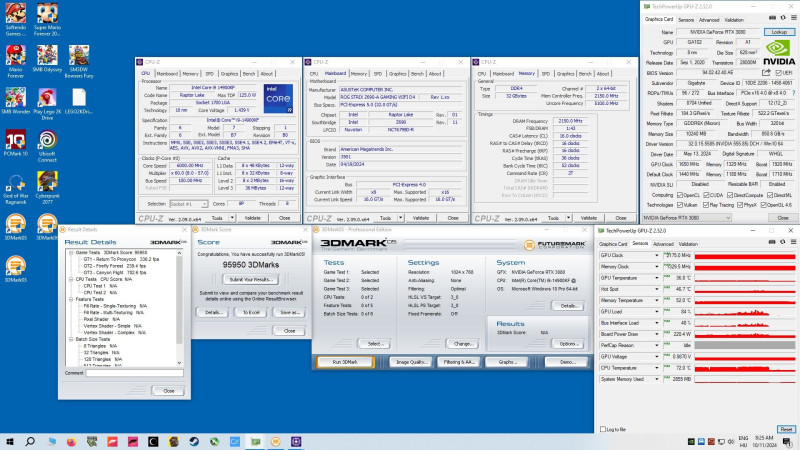The height and width of the screenshot is (450, 800).
Task: Open SPD tab in CPU-Z Mainboard window
Action: click(378, 73)
